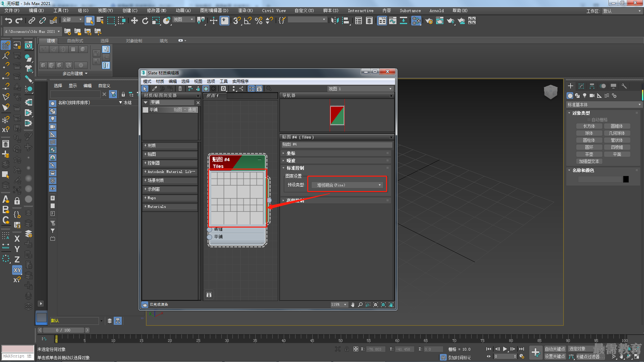The height and width of the screenshot is (362, 644).
Task: Click the ViewCube in the viewport
Action: tap(550, 92)
